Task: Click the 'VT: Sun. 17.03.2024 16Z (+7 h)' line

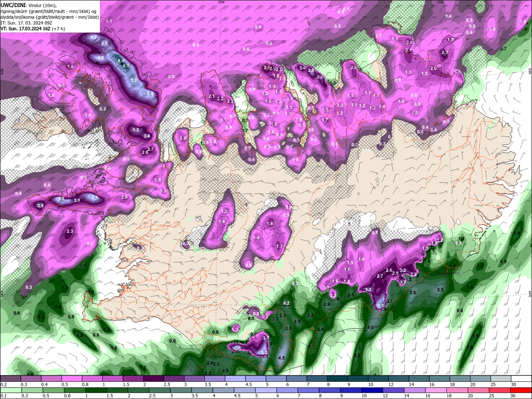Action: coord(32,29)
